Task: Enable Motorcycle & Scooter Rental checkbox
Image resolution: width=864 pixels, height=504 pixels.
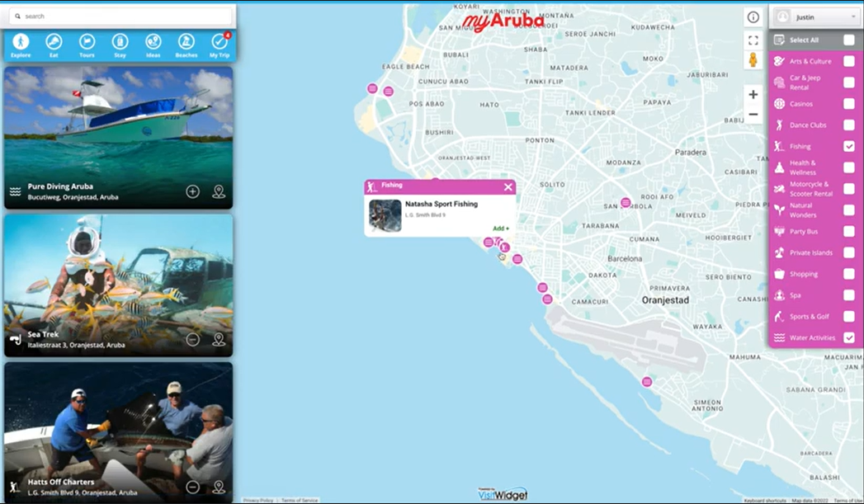Action: coord(849,189)
